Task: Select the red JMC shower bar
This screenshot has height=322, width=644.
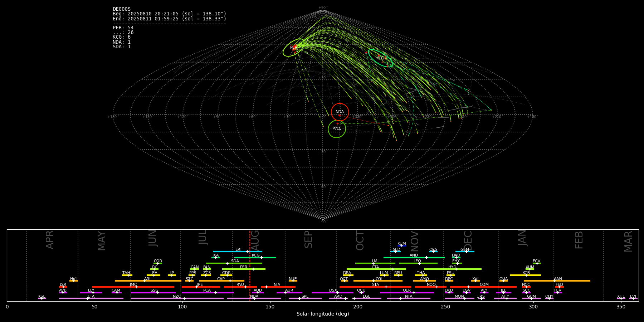Action: [133, 287]
